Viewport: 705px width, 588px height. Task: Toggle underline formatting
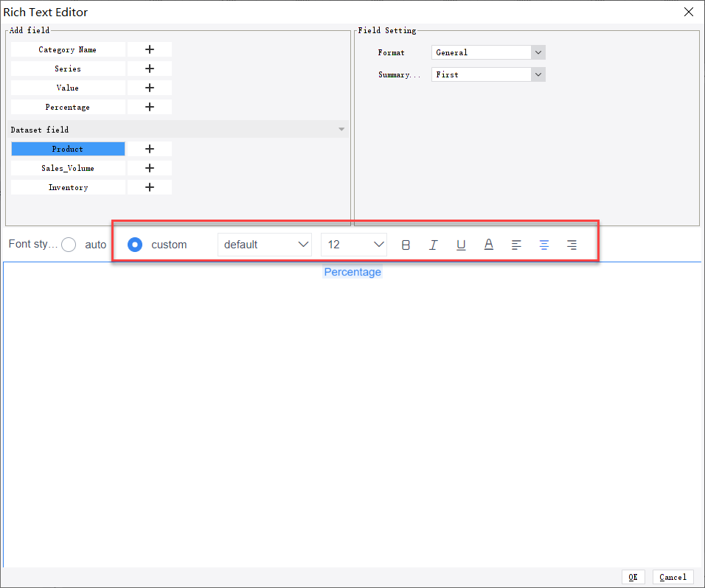coord(461,245)
